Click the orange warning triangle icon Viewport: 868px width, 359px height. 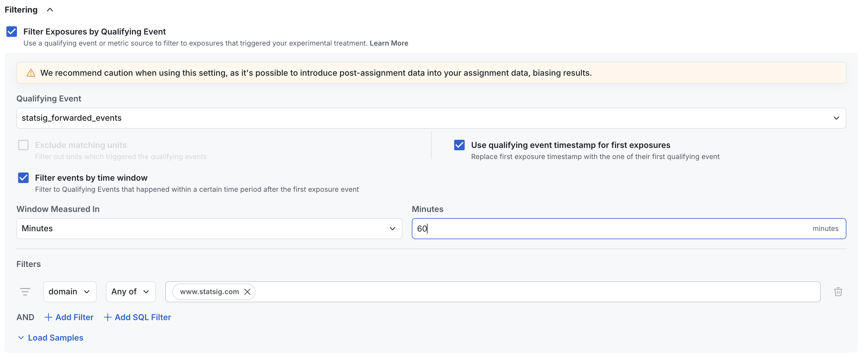[x=31, y=73]
